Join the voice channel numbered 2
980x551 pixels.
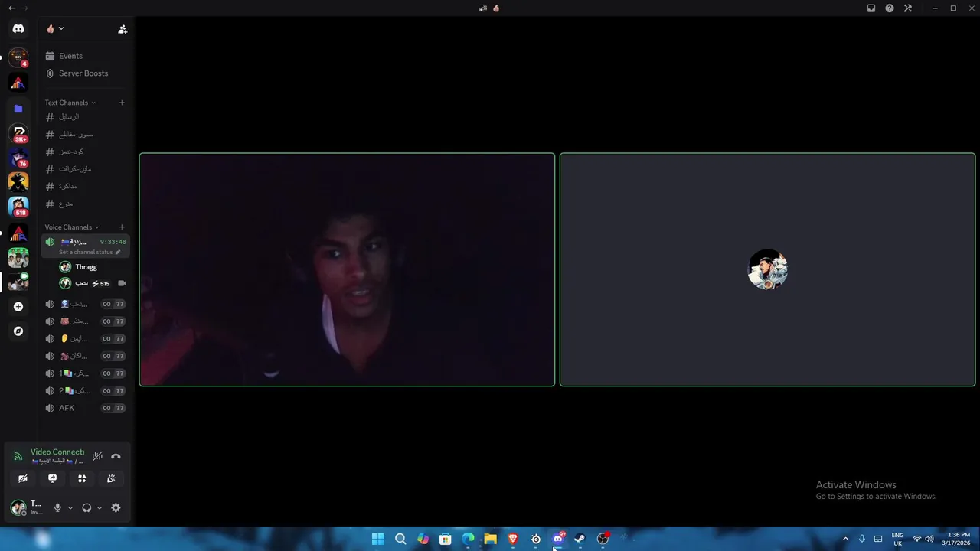coord(85,390)
